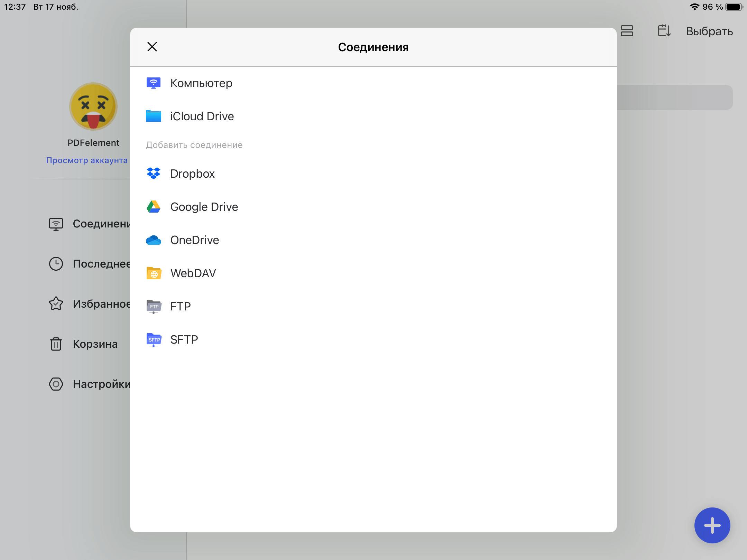This screenshot has height=560, width=747.
Task: Add an FTP server connection
Action: (180, 306)
